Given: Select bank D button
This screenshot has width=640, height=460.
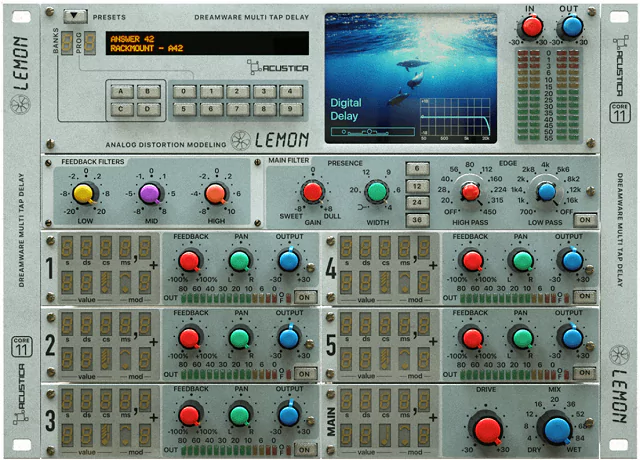Looking at the screenshot, I should click(x=148, y=109).
